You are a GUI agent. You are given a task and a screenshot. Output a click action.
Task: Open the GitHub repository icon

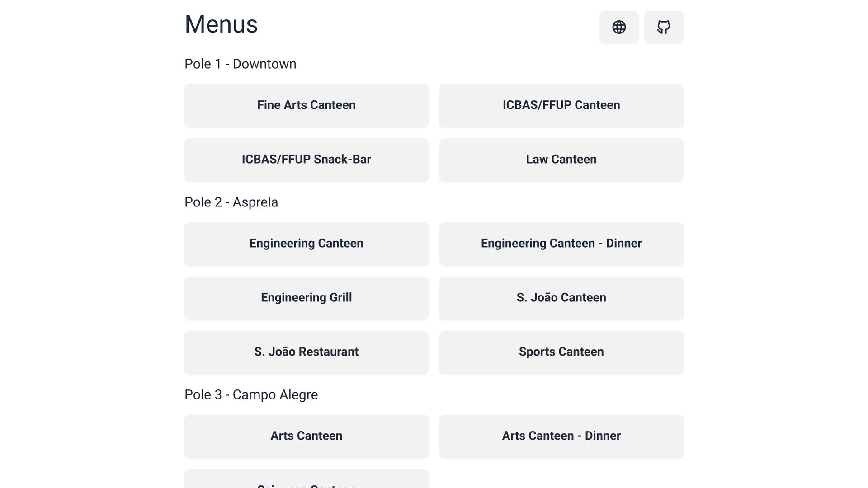pos(663,27)
